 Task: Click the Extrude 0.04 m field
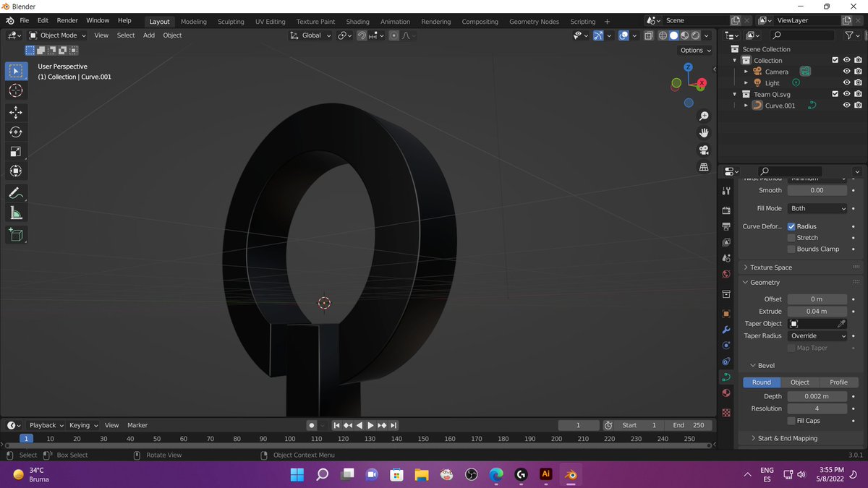tap(817, 311)
